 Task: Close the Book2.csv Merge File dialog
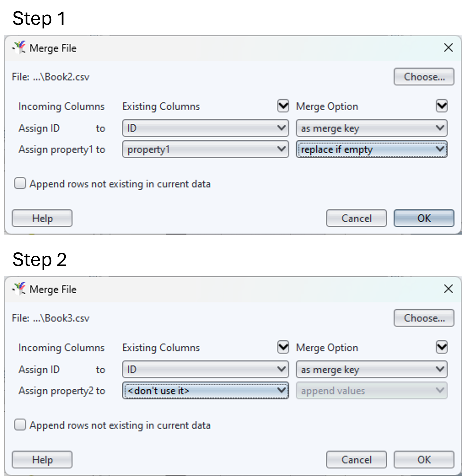pyautogui.click(x=448, y=48)
